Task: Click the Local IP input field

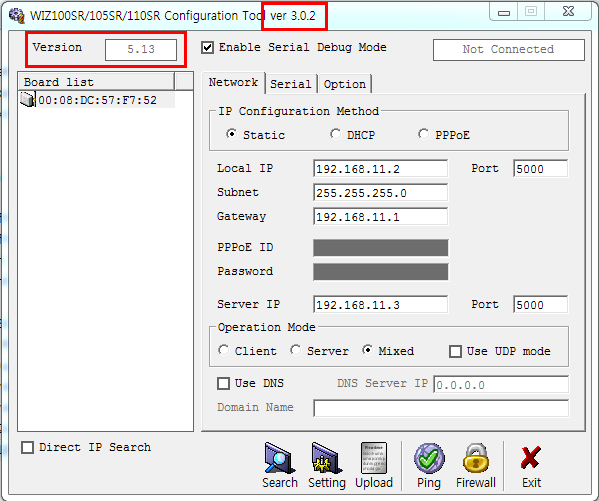Action: (x=380, y=169)
